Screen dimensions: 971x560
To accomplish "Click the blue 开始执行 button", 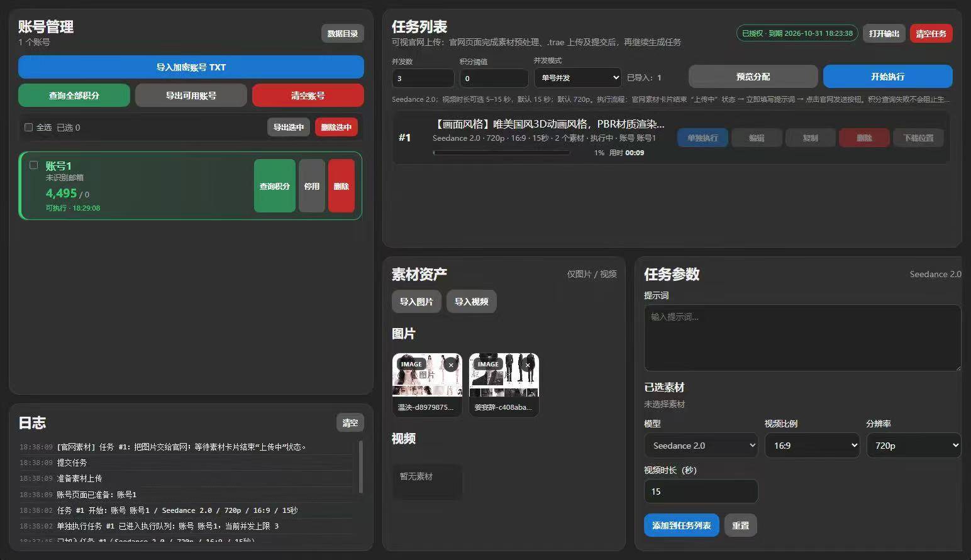I will pos(888,77).
